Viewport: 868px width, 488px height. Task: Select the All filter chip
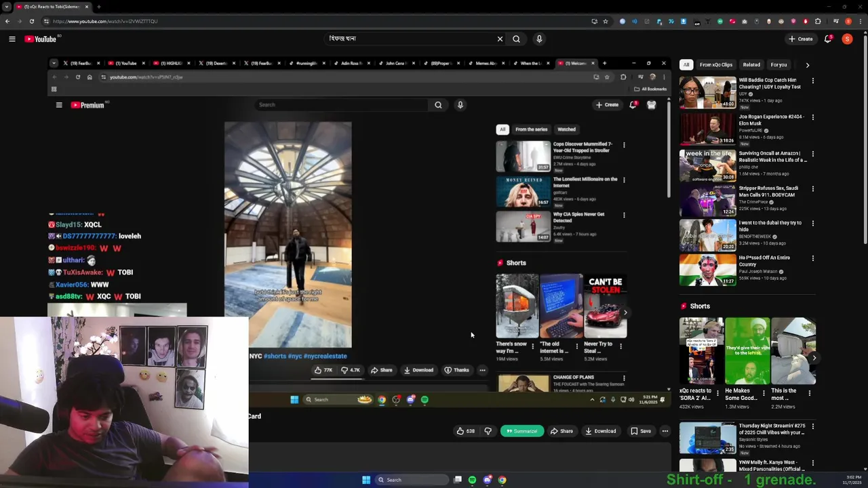pos(686,65)
